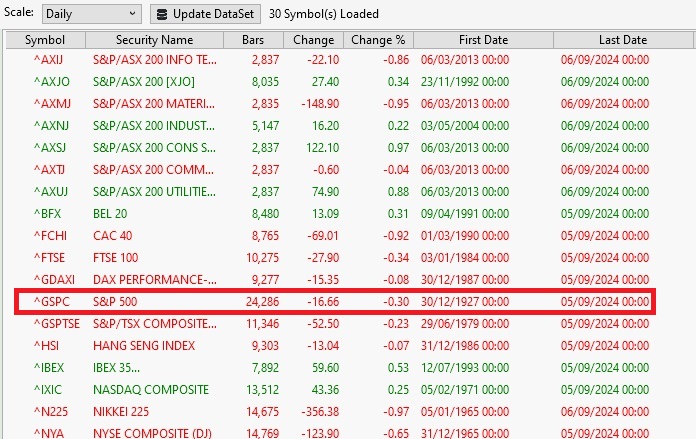Click the 0.53 change percent value

[398, 368]
